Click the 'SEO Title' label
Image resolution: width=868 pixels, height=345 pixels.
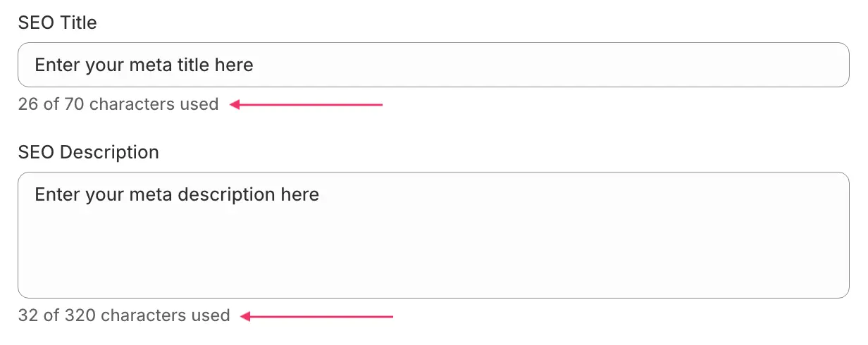[x=57, y=23]
